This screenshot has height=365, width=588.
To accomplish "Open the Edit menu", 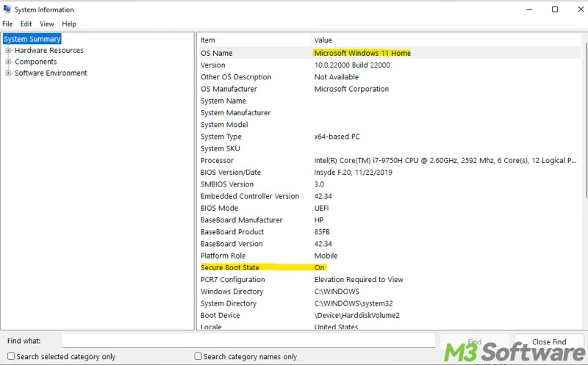I will click(26, 24).
